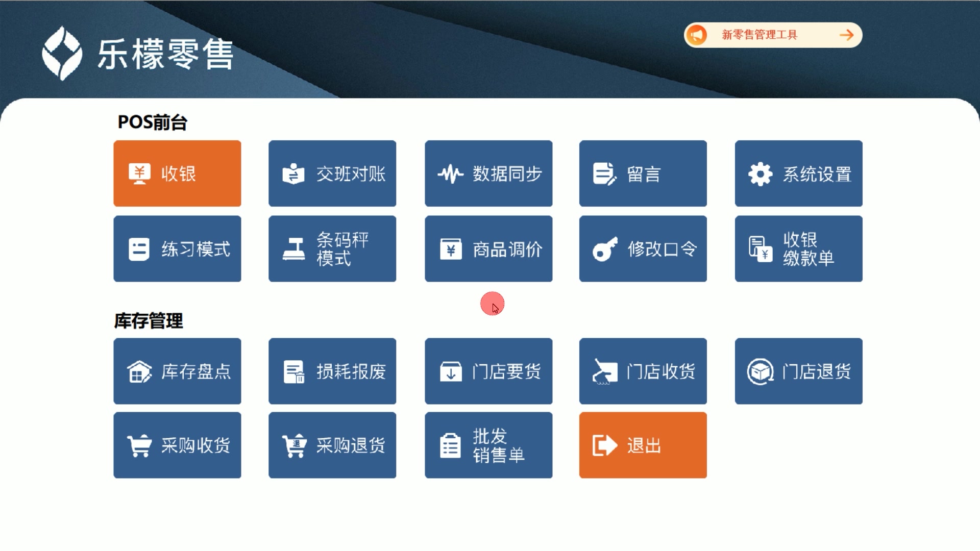Open 系统设置 tile label

[817, 174]
